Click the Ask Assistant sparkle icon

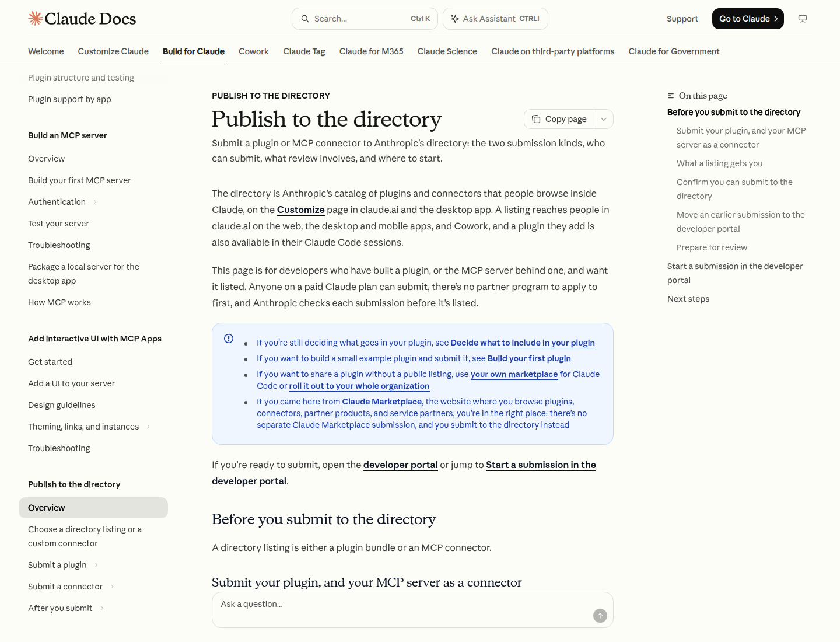tap(455, 19)
